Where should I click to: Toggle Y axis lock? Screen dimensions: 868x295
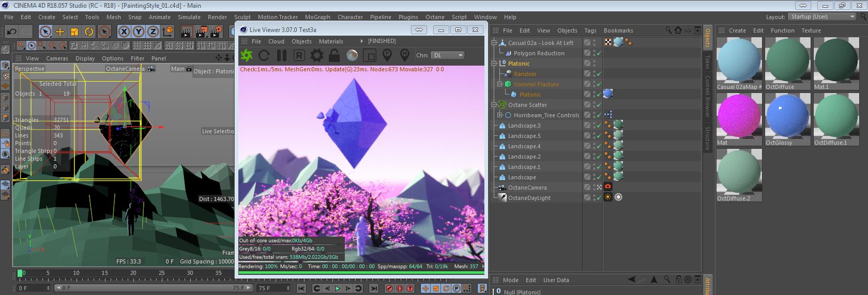tap(139, 32)
